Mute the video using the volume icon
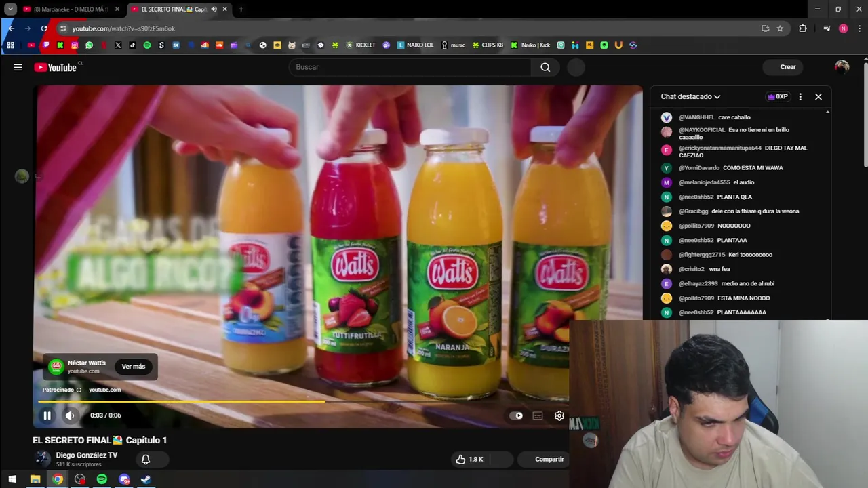The height and width of the screenshot is (488, 868). pyautogui.click(x=70, y=415)
